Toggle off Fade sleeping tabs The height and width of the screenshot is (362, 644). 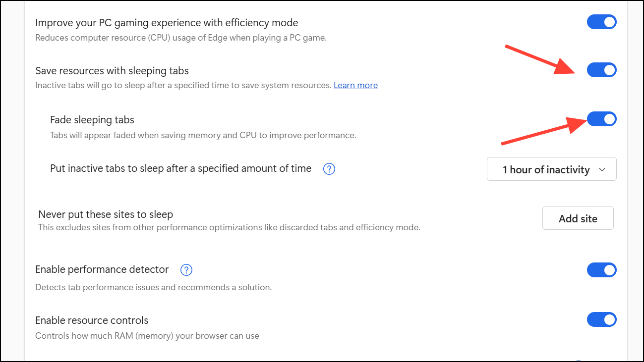coord(601,119)
